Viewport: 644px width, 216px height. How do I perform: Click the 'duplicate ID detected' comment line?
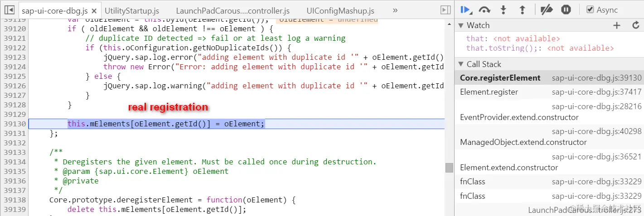[x=215, y=38]
